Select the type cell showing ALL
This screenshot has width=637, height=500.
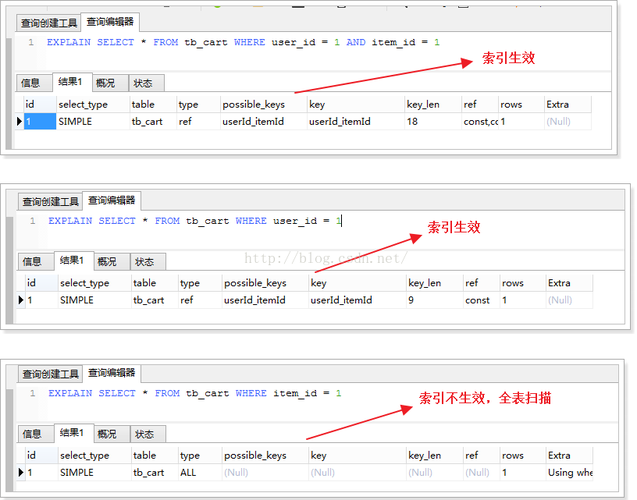pos(199,472)
